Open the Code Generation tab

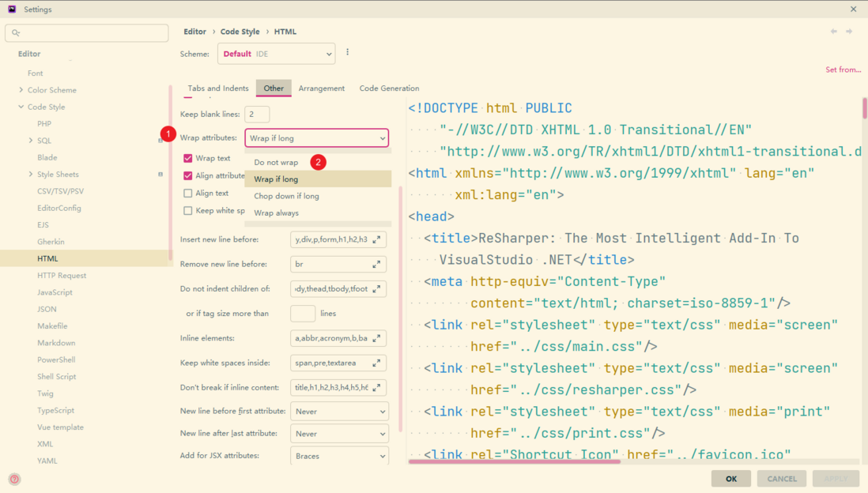[389, 88]
